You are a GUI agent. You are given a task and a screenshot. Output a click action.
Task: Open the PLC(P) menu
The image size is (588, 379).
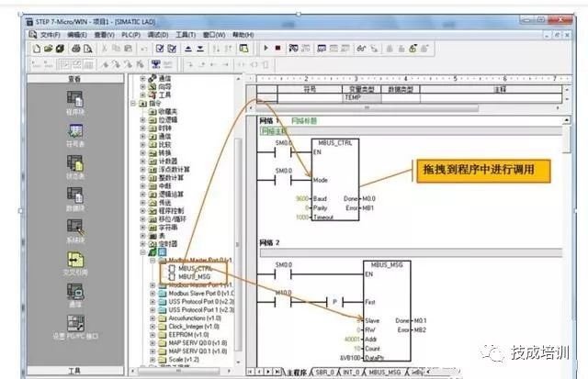(x=130, y=35)
